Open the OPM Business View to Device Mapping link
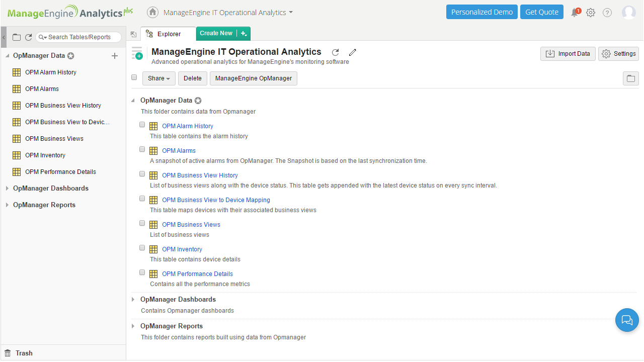 (216, 200)
